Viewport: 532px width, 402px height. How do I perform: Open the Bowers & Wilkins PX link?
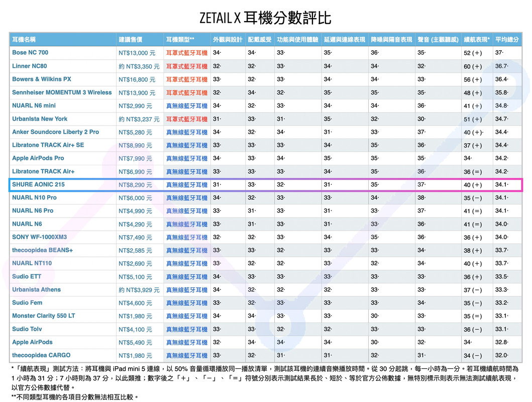click(x=41, y=79)
